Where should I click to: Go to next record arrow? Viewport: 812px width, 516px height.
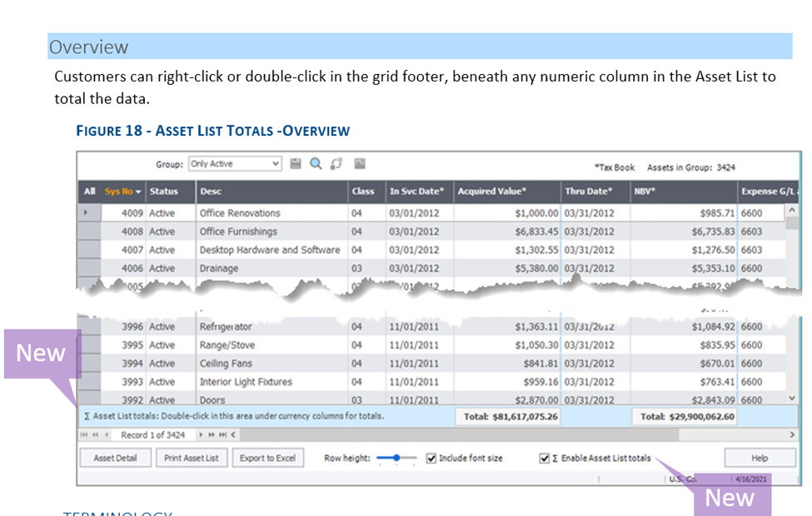coord(201,434)
